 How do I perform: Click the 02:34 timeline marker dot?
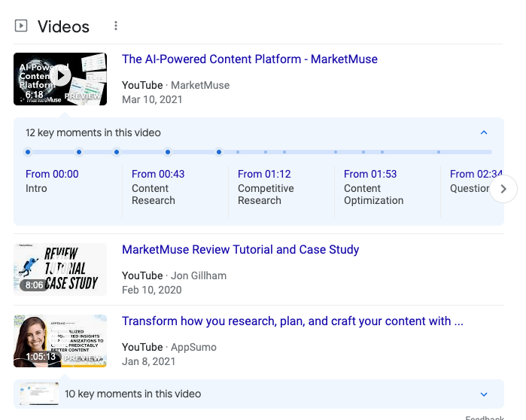click(219, 152)
